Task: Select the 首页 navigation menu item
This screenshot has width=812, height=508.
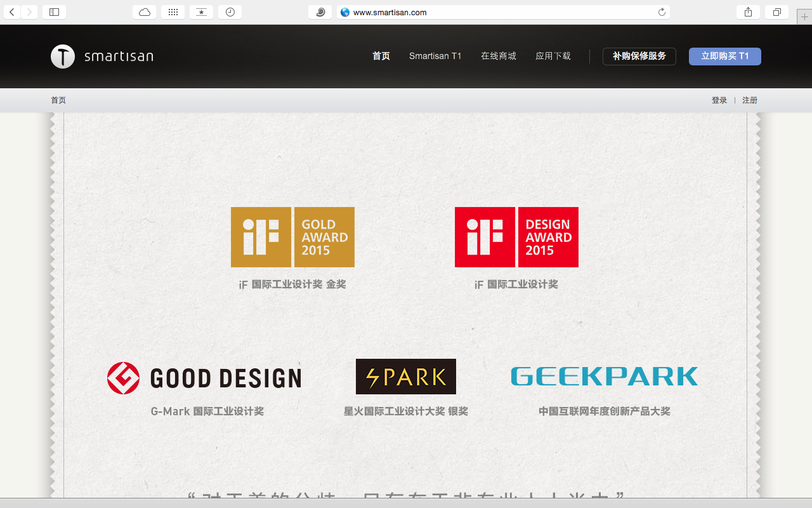Action: pyautogui.click(x=381, y=56)
